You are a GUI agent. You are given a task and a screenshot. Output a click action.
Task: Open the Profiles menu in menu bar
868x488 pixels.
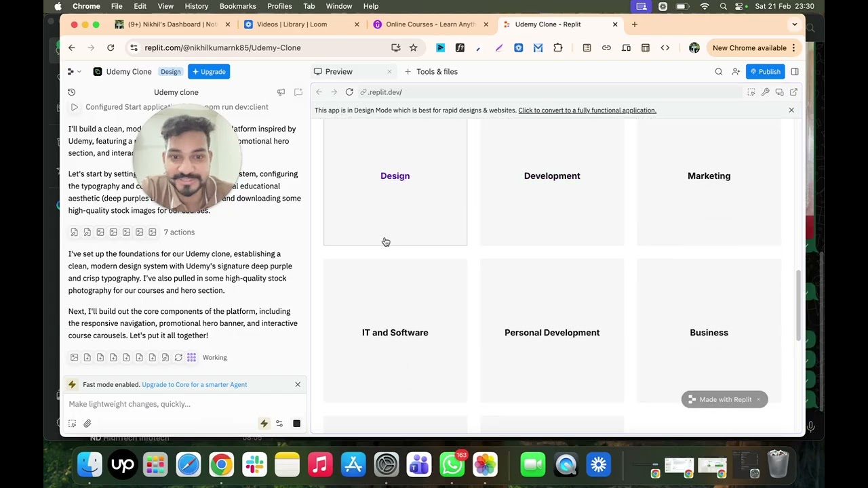pos(279,6)
